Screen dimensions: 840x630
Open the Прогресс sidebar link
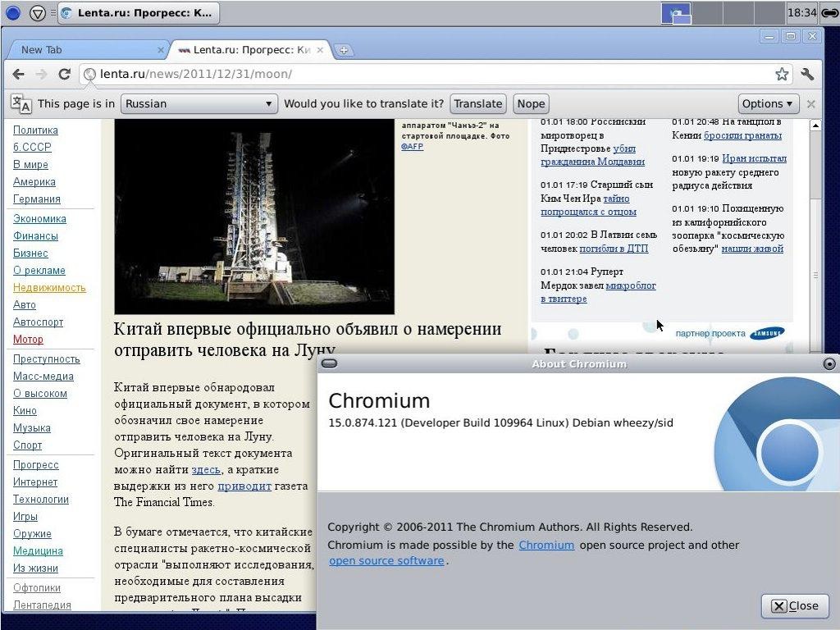[x=36, y=464]
